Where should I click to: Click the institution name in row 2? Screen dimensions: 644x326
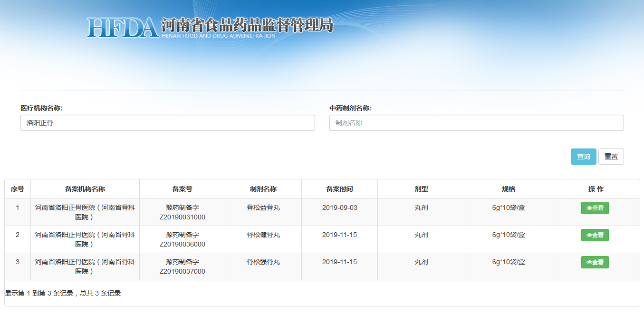pyautogui.click(x=85, y=239)
